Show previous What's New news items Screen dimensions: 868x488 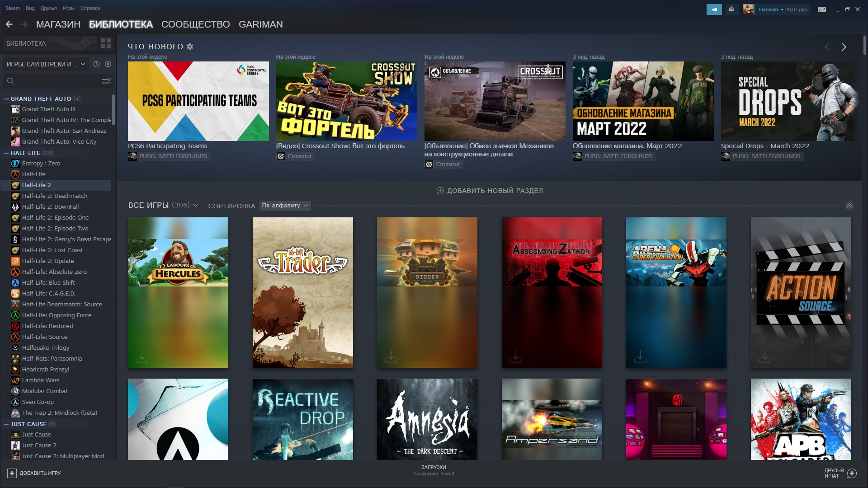[x=827, y=47]
